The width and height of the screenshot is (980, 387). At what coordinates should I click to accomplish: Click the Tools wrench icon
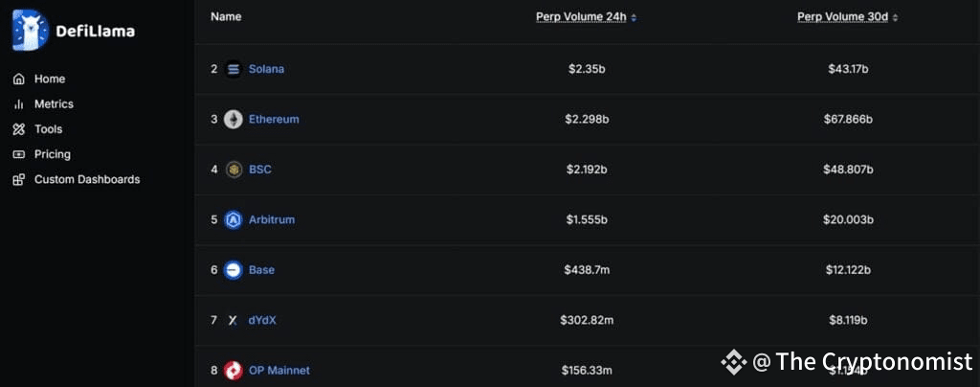[x=19, y=129]
